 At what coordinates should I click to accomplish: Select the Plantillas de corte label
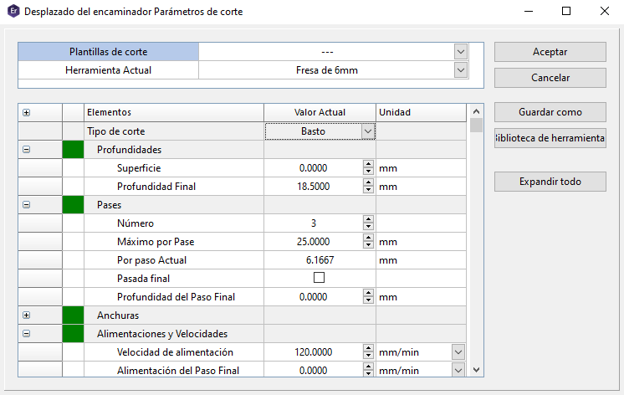[x=108, y=52]
